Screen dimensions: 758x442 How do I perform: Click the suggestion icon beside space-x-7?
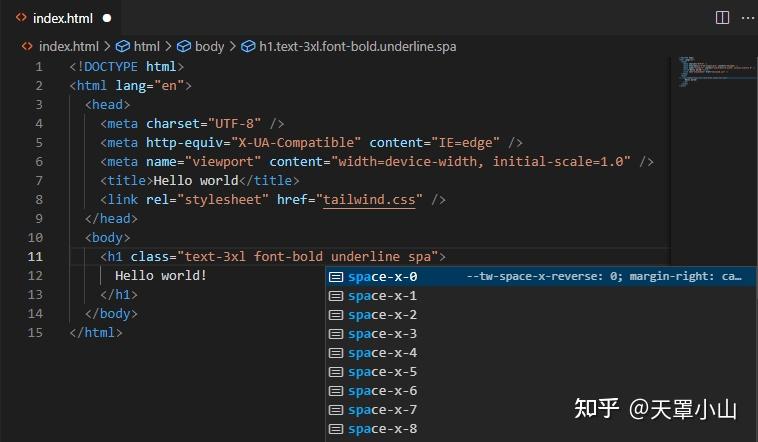pos(336,410)
